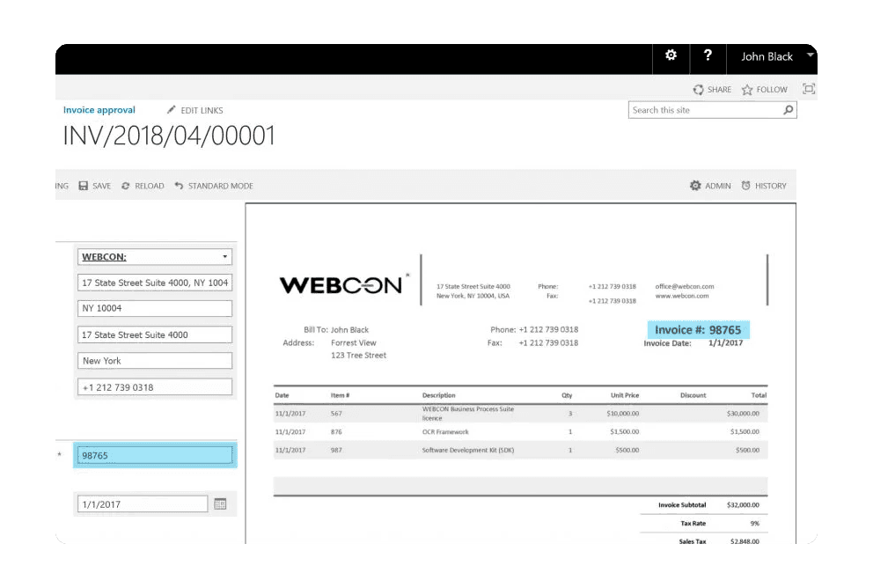Reload the form

point(143,186)
